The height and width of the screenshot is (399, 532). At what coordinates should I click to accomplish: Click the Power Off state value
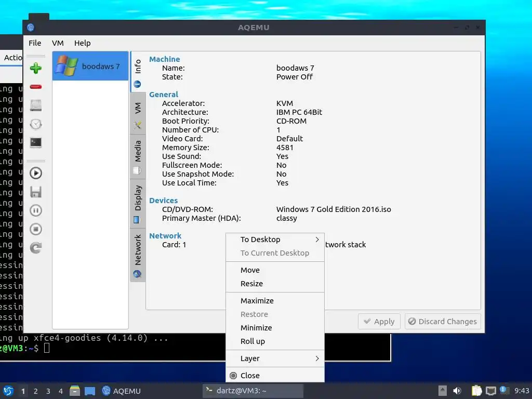click(295, 77)
